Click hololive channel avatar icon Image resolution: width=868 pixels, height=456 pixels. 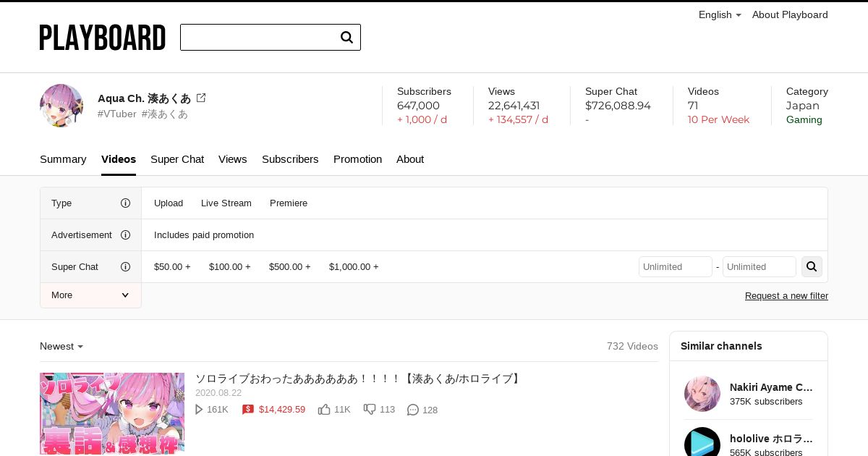702,442
